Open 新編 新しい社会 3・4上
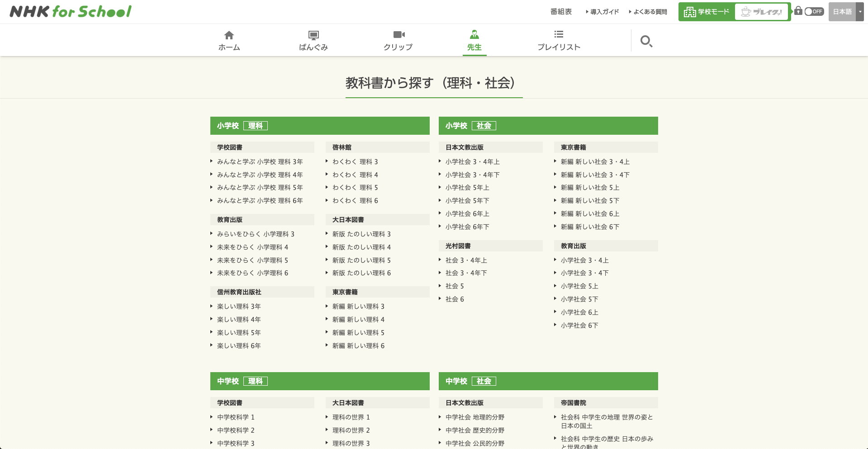This screenshot has height=449, width=868. coord(595,162)
